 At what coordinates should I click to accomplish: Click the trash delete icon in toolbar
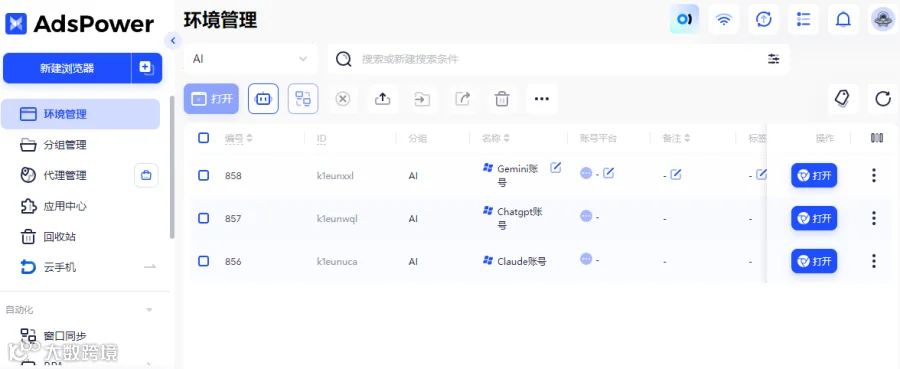tap(502, 99)
